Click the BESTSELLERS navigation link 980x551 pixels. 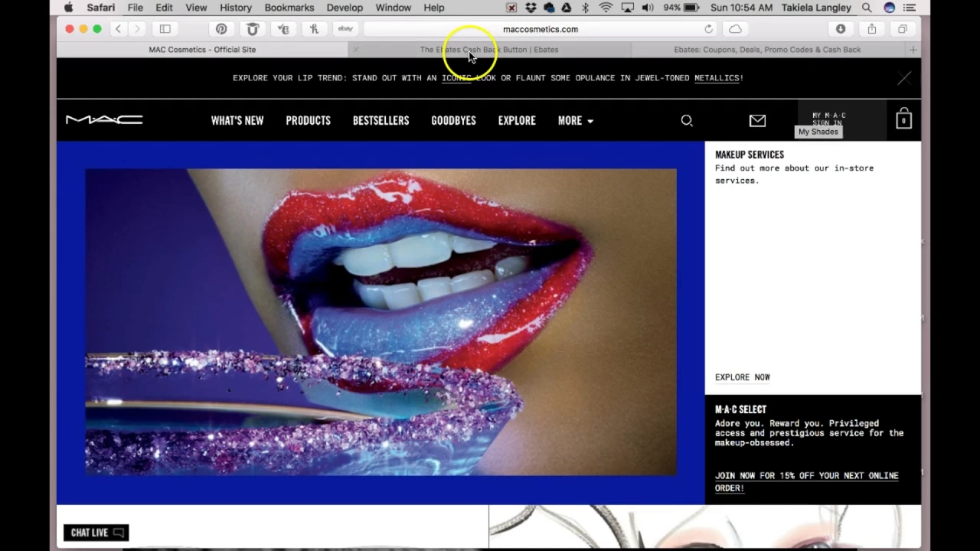pos(381,121)
